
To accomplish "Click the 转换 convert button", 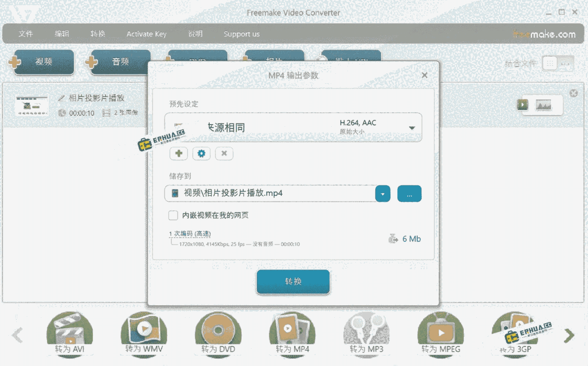I will coord(292,282).
